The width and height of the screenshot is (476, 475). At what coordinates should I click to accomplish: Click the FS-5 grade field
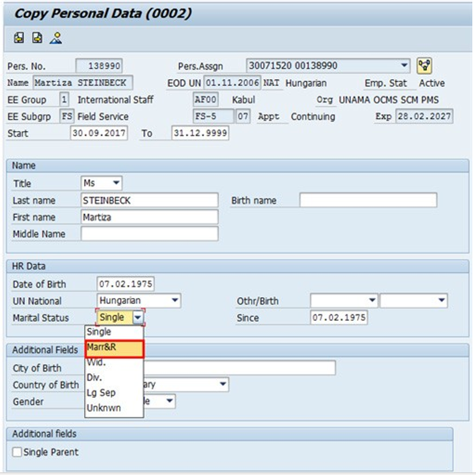pyautogui.click(x=213, y=116)
